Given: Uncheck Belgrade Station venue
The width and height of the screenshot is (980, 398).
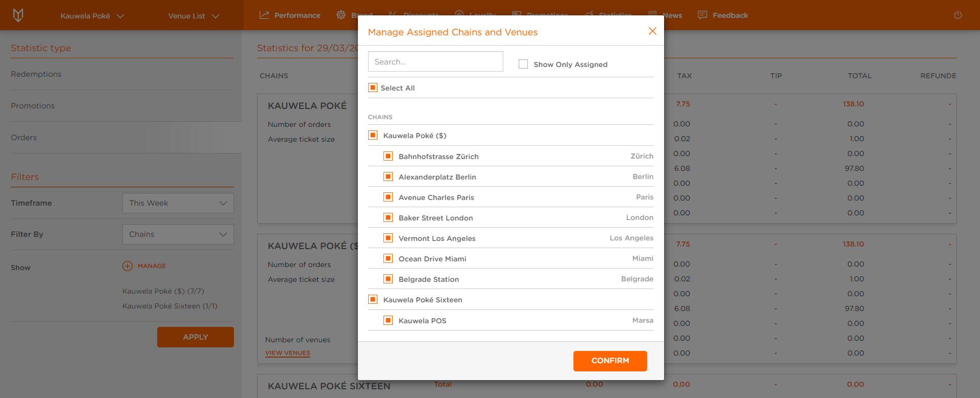Looking at the screenshot, I should coord(388,279).
